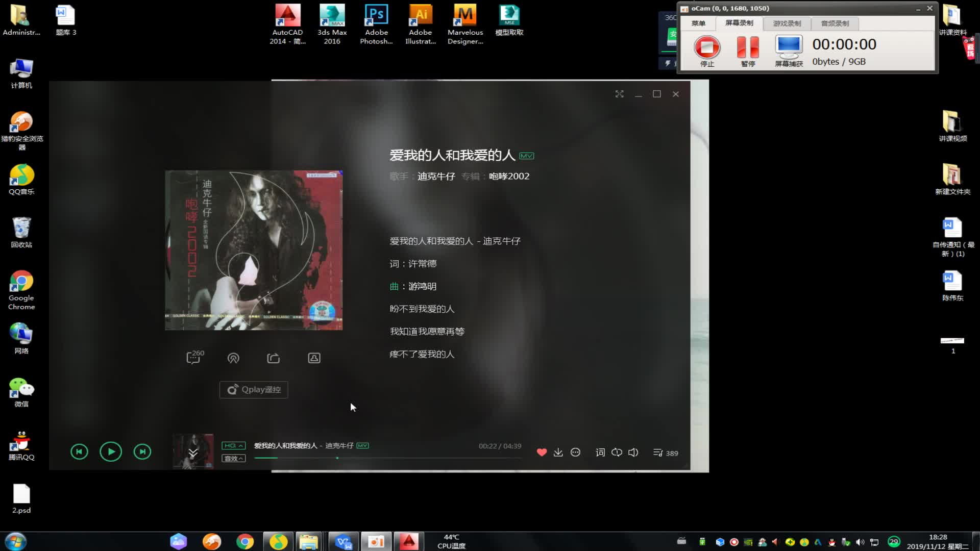The image size is (980, 551).
Task: Enter full-screen mode in player
Action: click(x=619, y=94)
